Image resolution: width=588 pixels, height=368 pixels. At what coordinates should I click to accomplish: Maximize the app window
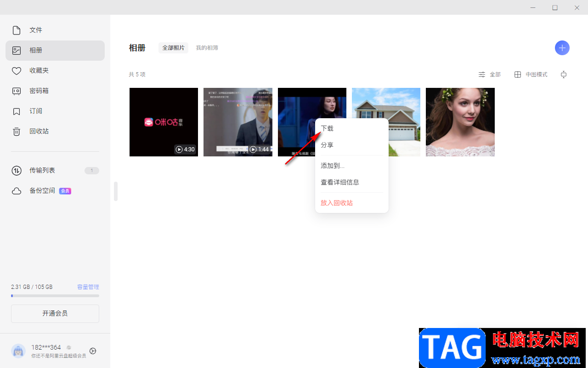click(555, 7)
